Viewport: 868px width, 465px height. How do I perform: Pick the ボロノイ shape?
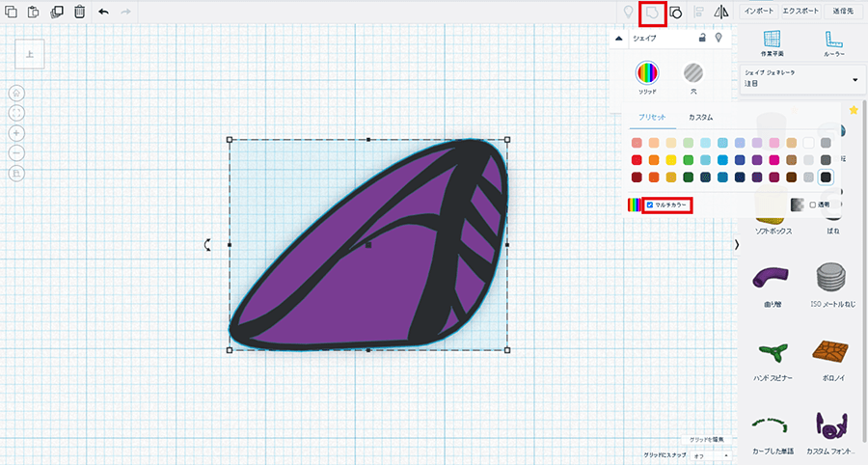pyautogui.click(x=832, y=360)
